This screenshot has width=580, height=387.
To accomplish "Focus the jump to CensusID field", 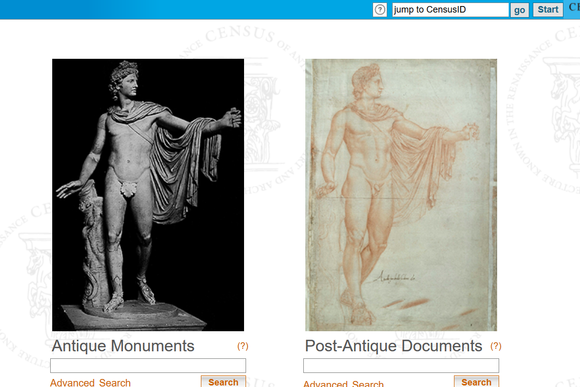I will [x=450, y=10].
